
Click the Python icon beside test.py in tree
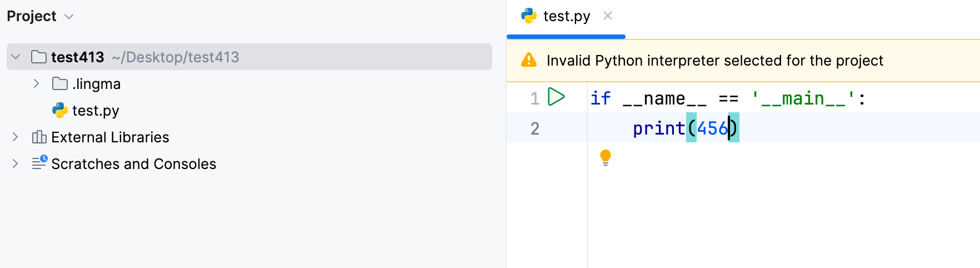click(x=59, y=110)
